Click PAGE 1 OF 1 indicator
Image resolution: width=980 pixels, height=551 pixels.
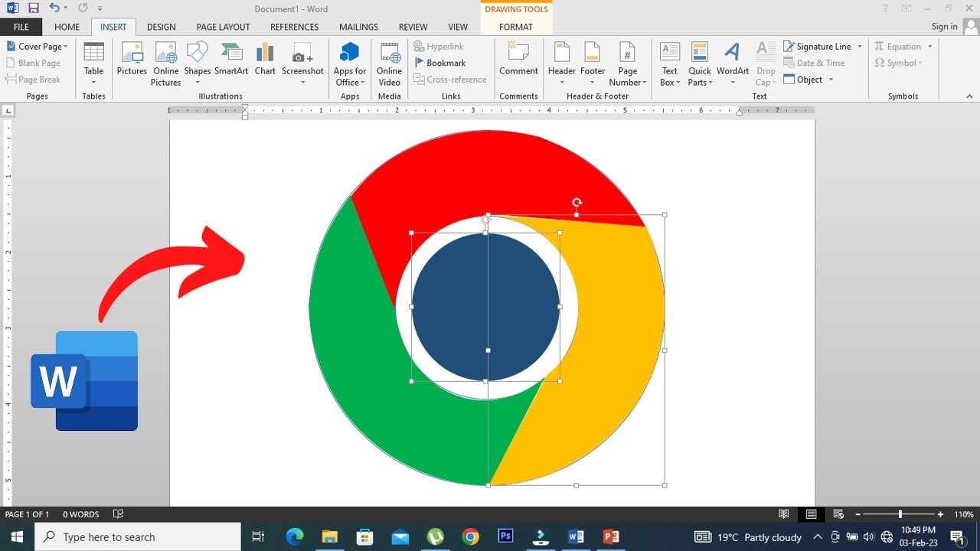[28, 514]
